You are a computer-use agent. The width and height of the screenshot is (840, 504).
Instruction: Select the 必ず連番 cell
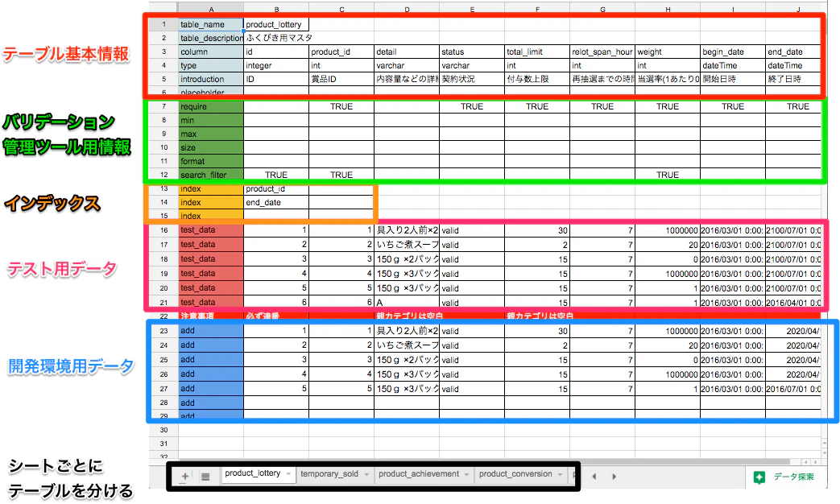coord(276,316)
